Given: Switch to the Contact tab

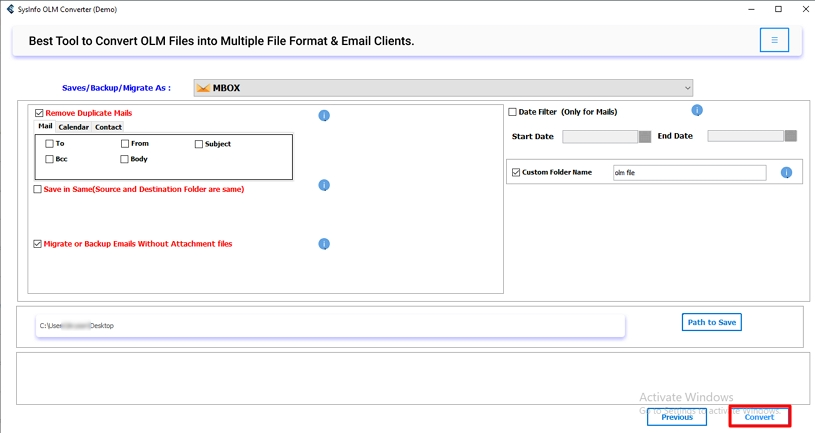Looking at the screenshot, I should tap(108, 127).
